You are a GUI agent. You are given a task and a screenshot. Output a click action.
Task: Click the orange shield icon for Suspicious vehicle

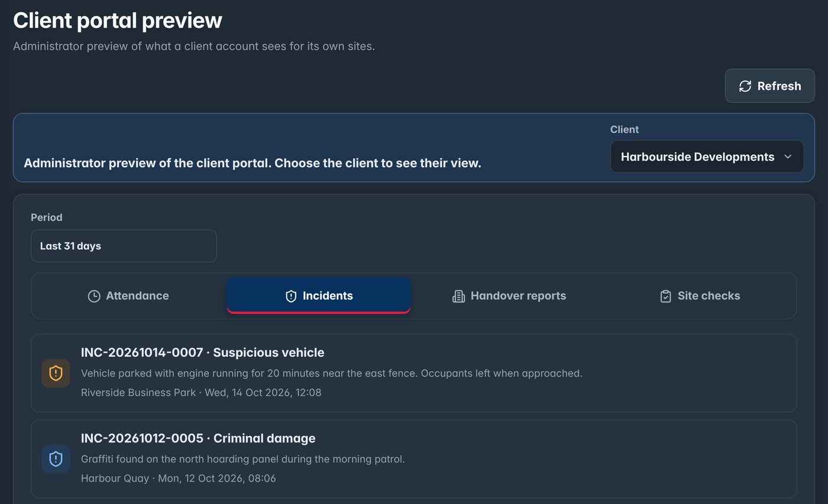(56, 373)
